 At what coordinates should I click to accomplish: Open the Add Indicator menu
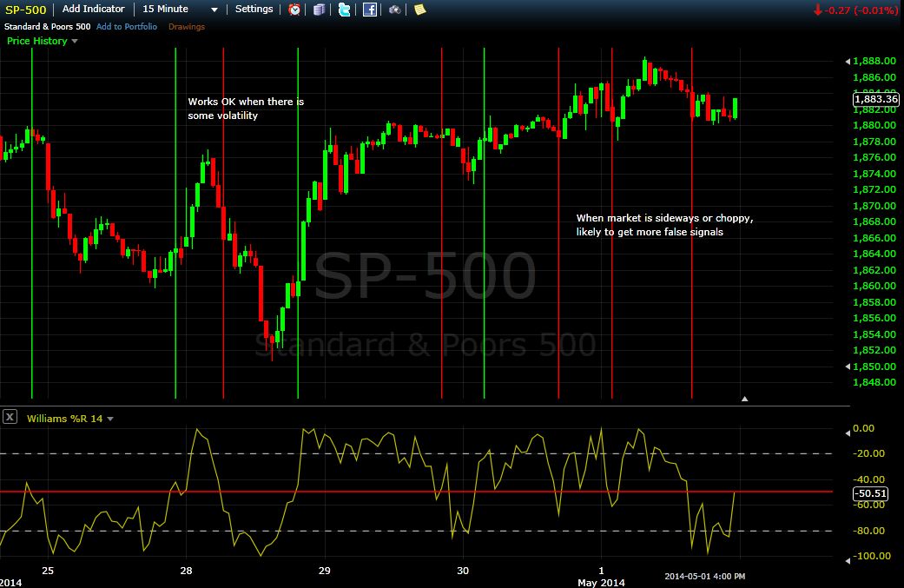point(94,10)
